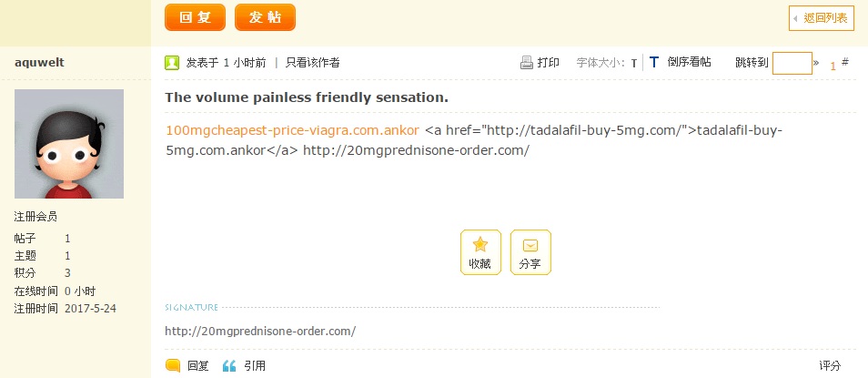Click the orange speech bubble reply icon
This screenshot has height=378, width=868.
(173, 365)
